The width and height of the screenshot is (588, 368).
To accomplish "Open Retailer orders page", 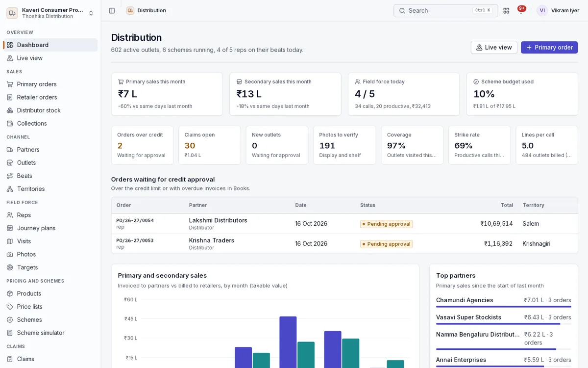I will coord(50,97).
